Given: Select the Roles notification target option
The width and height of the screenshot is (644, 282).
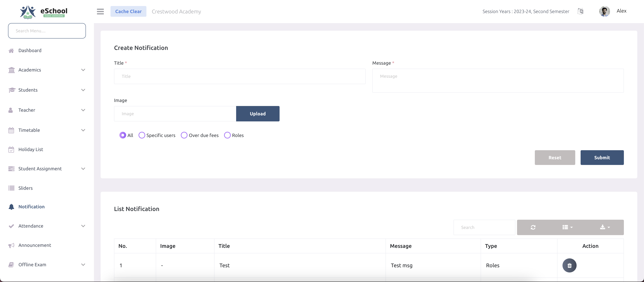Looking at the screenshot, I should (227, 135).
